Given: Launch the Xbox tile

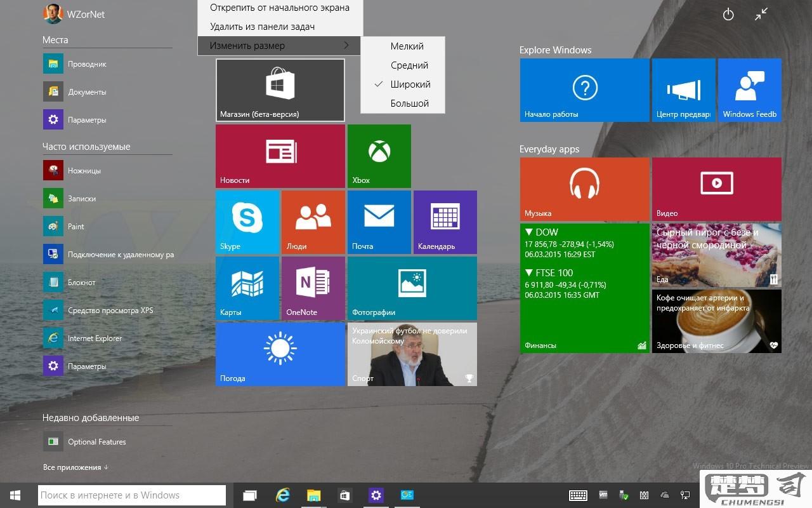Looking at the screenshot, I should point(379,156).
